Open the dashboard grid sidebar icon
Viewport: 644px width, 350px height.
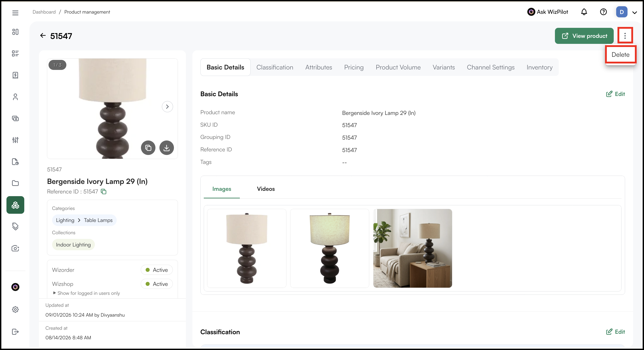click(15, 32)
